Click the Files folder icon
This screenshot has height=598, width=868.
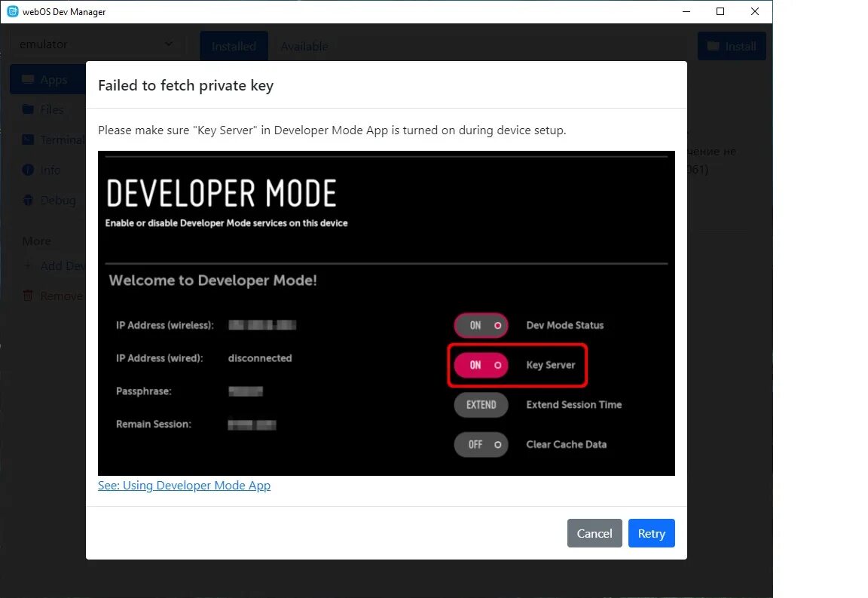[28, 109]
